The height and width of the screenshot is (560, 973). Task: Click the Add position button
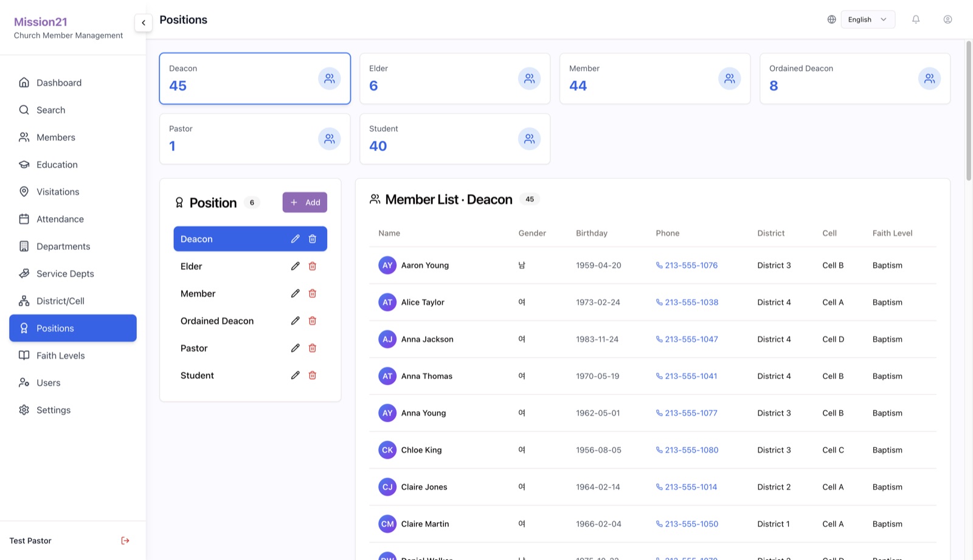[305, 202]
